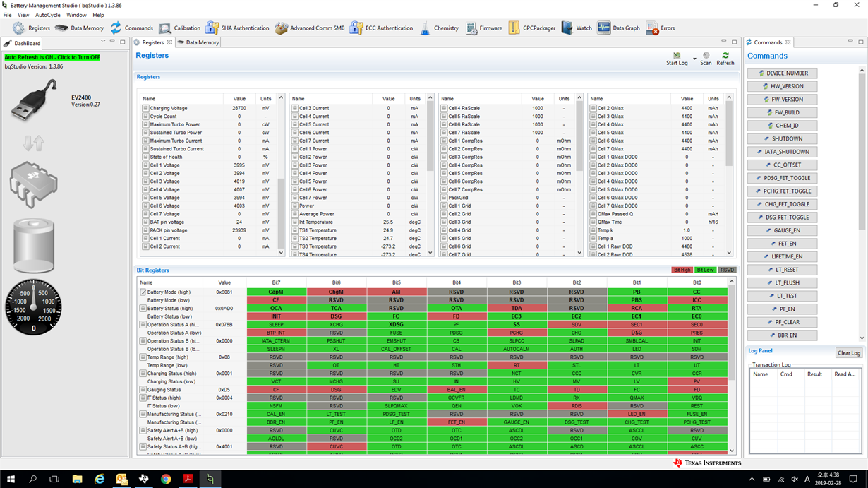Click the Bit High color legend
Viewport: 868px width, 488px height.
(682, 270)
